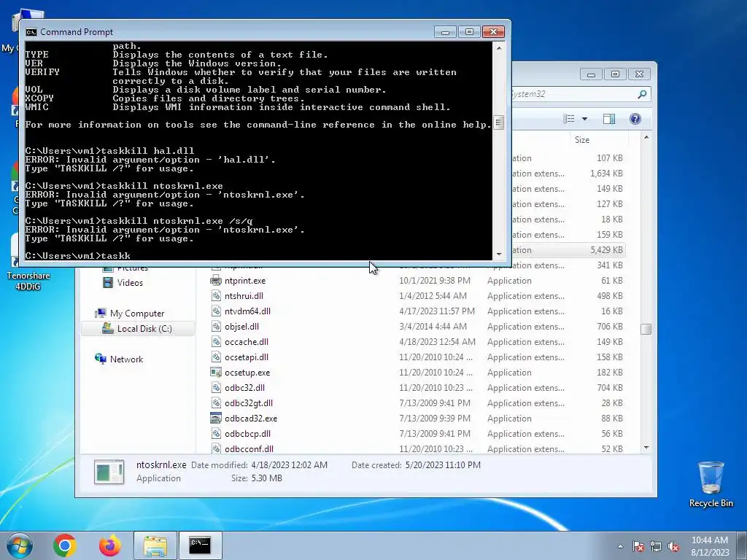This screenshot has height=560, width=747.
Task: Select the ntvdm64.dll file
Action: pos(247,311)
